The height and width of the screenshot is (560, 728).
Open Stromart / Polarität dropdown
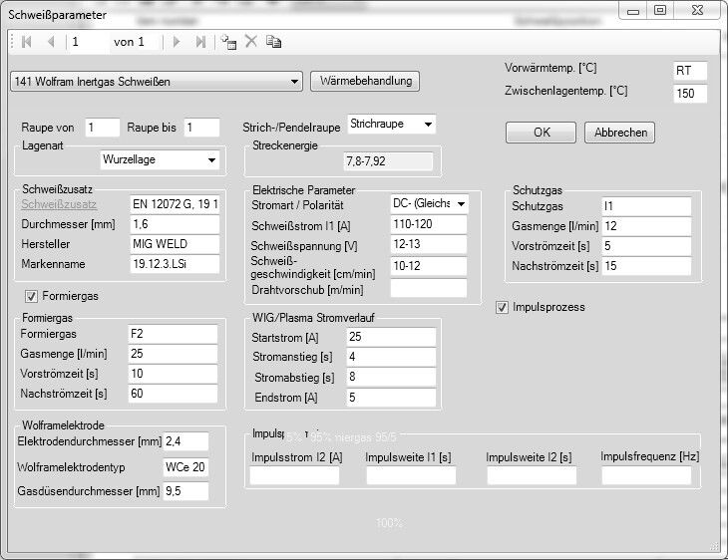(x=430, y=203)
